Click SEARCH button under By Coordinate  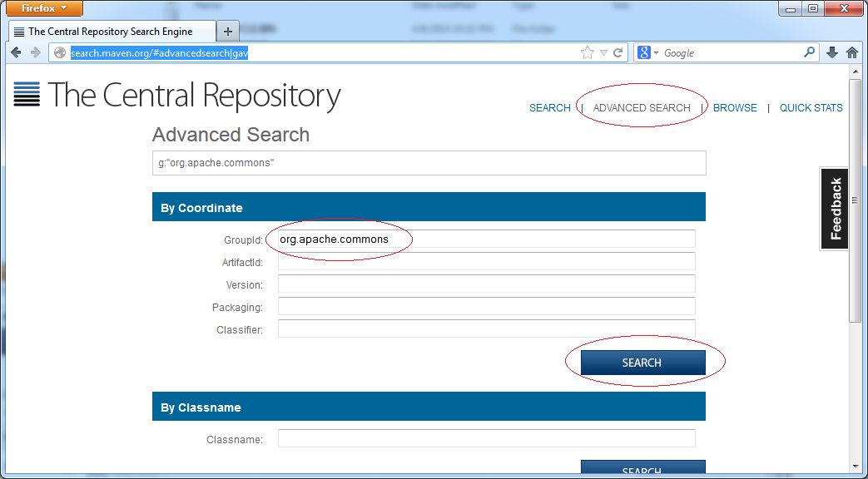(x=642, y=363)
